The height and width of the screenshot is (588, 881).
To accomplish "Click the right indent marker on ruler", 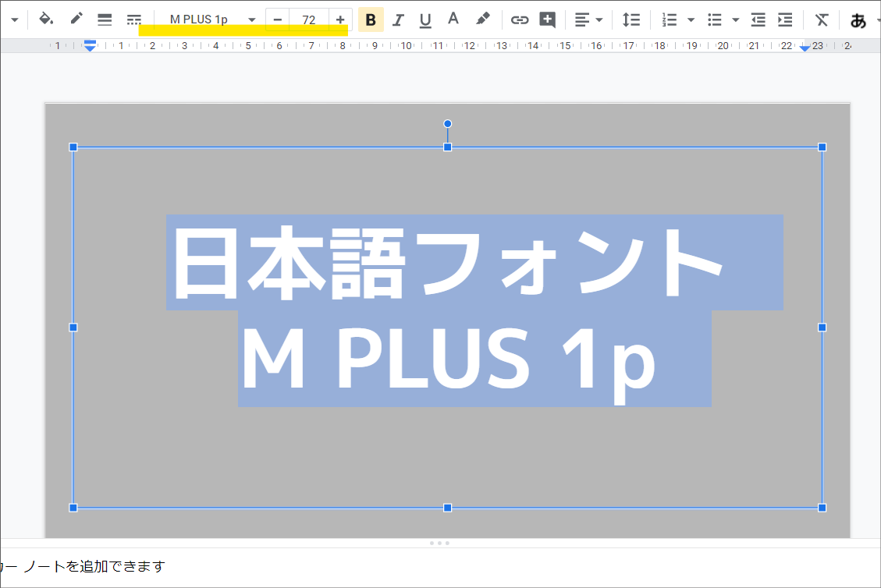I will 805,48.
